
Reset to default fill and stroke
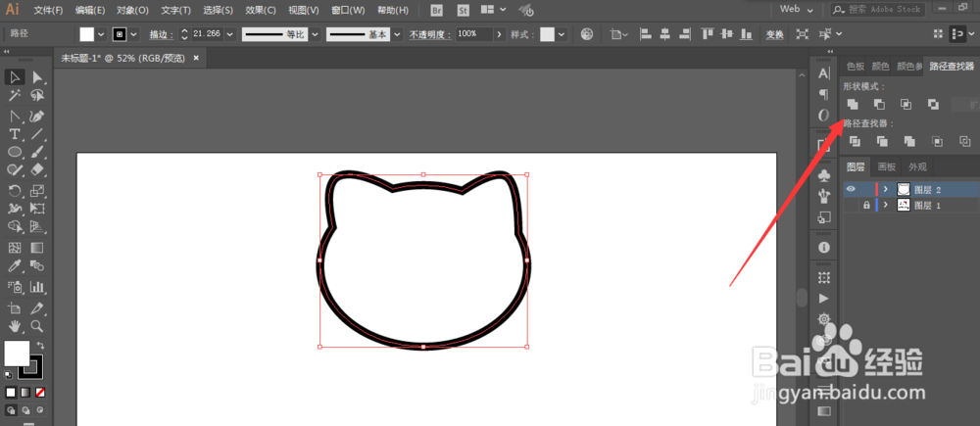[8, 375]
